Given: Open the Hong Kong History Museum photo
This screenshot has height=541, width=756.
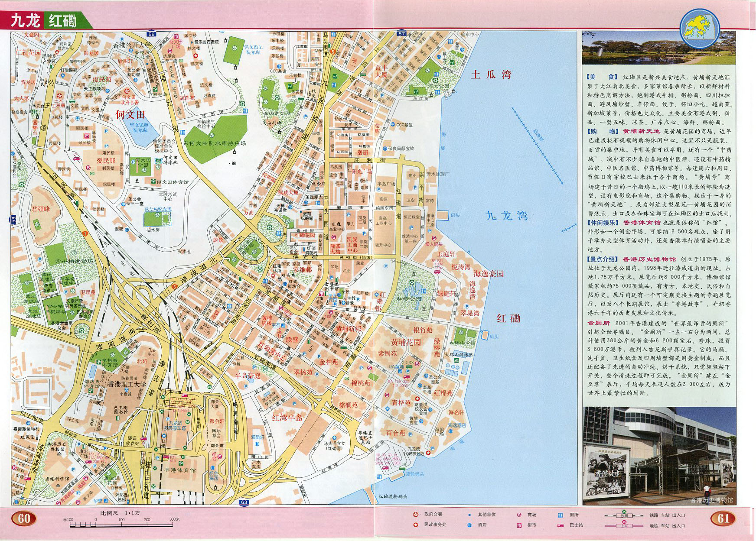Looking at the screenshot, I should click(x=658, y=456).
